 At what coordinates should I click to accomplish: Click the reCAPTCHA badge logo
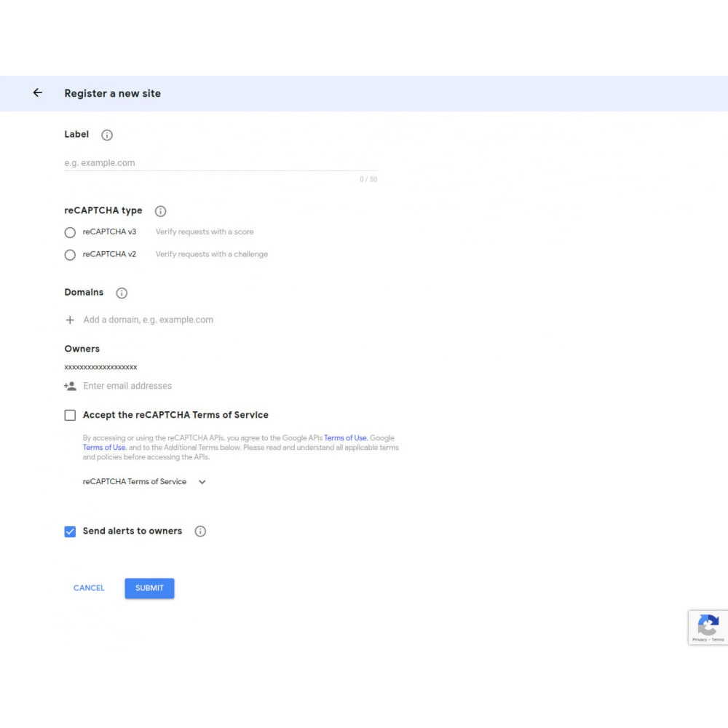point(708,625)
